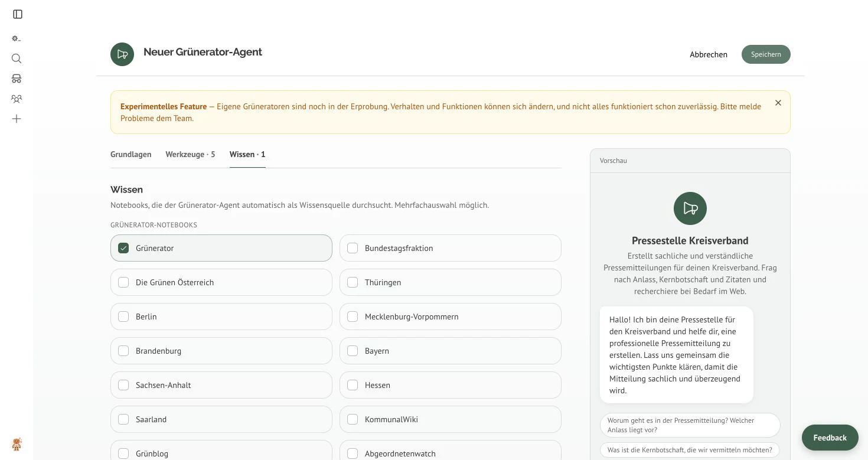Click the 'Neuer Grünerator-Agent' title text

(203, 52)
